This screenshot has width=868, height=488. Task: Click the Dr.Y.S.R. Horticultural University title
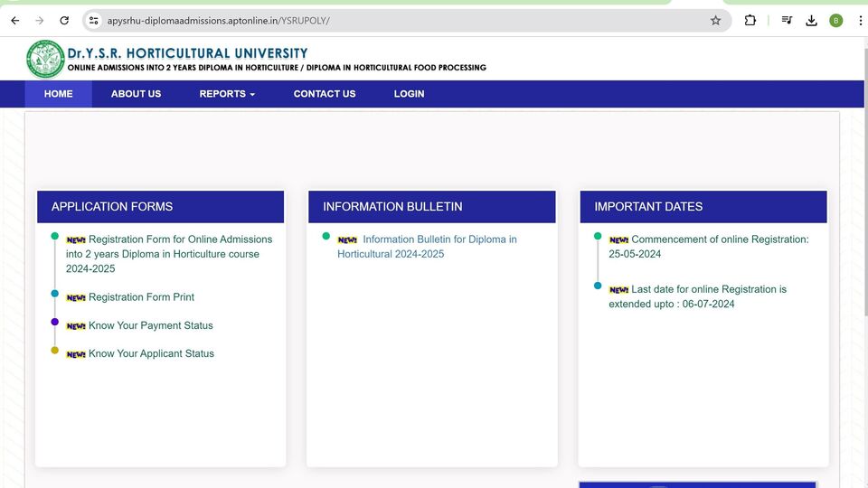[188, 53]
